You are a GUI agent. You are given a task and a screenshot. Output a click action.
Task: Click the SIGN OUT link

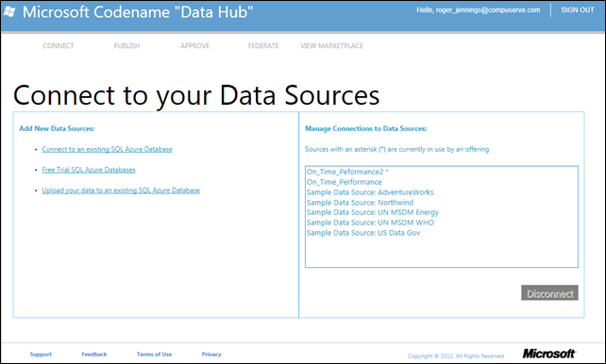tap(578, 10)
